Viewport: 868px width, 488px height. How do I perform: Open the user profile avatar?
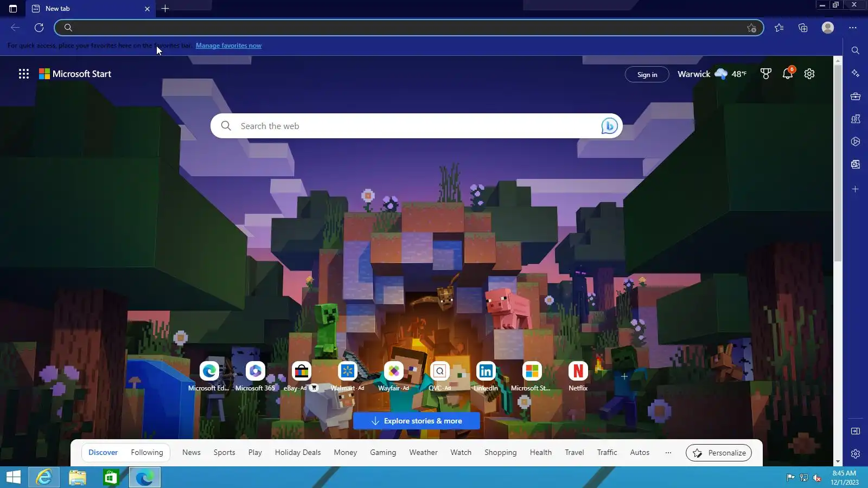827,28
